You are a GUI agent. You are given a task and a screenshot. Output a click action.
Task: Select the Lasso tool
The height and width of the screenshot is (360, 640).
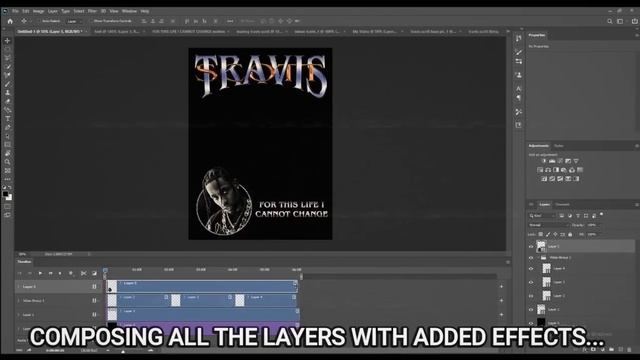click(x=7, y=58)
